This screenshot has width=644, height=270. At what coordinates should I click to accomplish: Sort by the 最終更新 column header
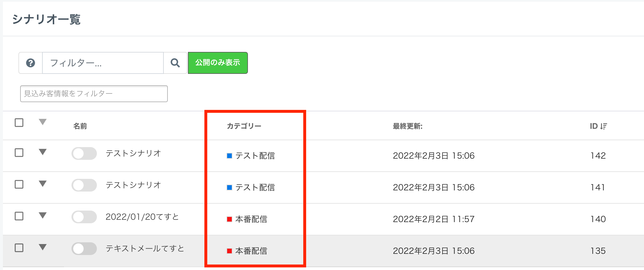407,126
